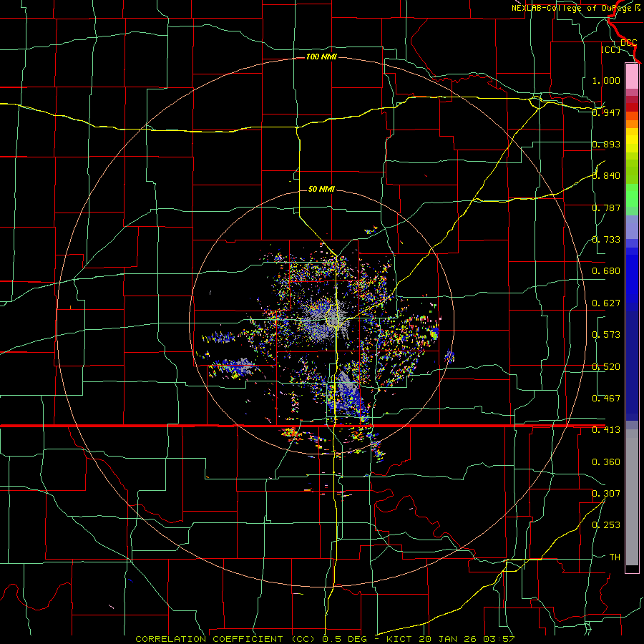Pick the pink segment on the color bar

click(632, 76)
